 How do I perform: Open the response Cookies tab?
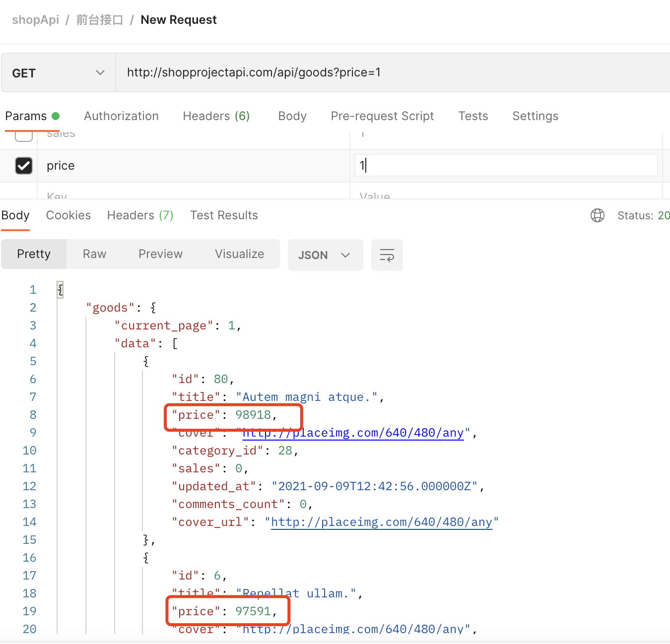[68, 215]
